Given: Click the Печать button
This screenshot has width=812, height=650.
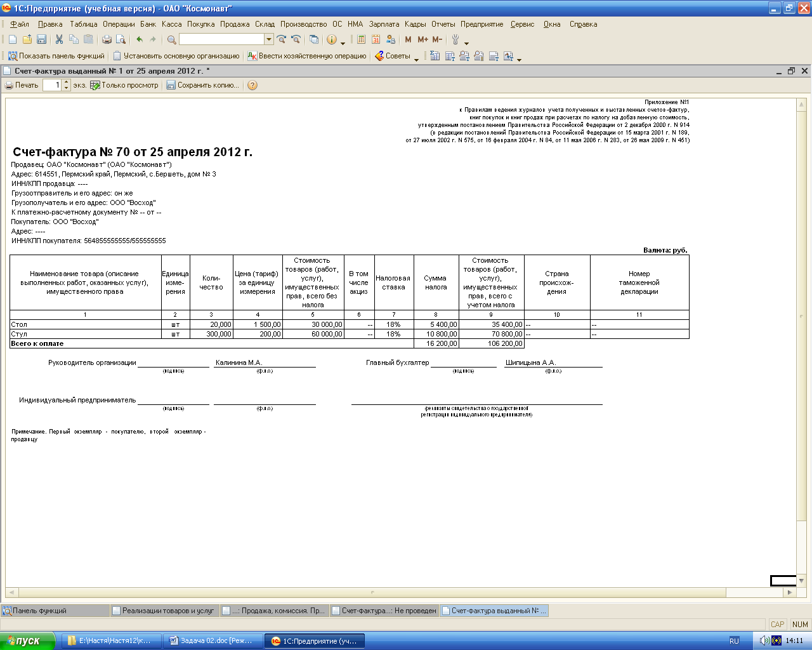Looking at the screenshot, I should (22, 85).
